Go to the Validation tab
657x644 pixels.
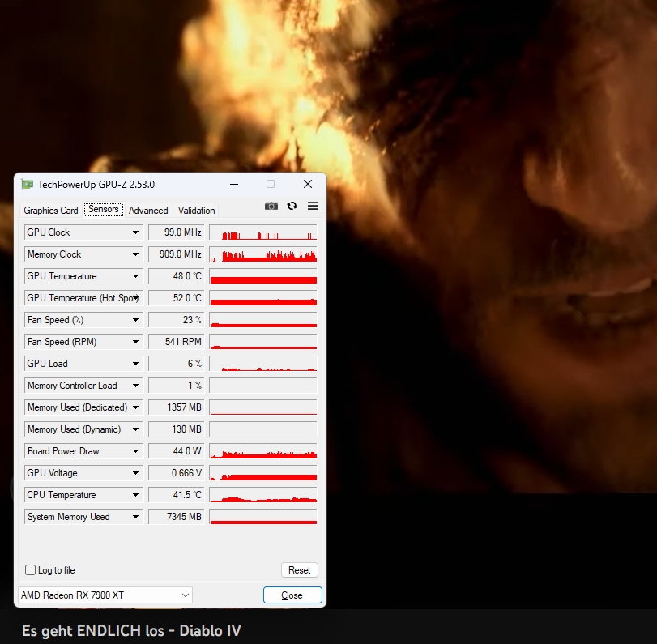coord(196,211)
